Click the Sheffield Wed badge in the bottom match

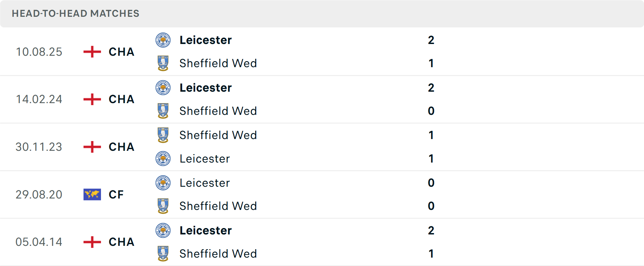click(x=163, y=254)
